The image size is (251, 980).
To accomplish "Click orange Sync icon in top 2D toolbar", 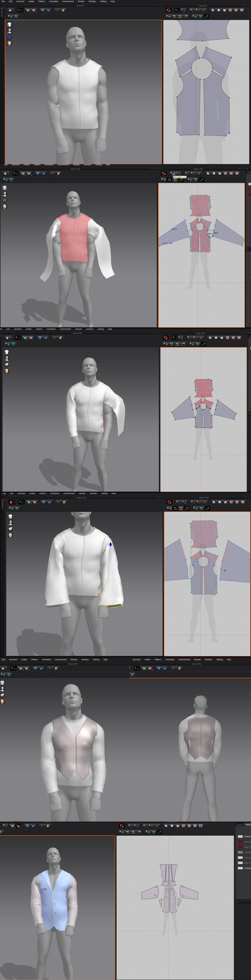I will point(168,10).
